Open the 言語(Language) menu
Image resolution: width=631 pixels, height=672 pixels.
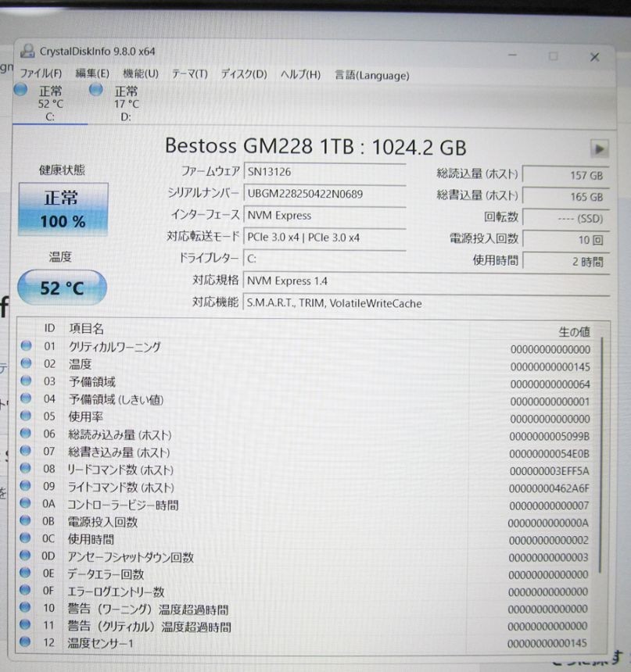(x=371, y=76)
